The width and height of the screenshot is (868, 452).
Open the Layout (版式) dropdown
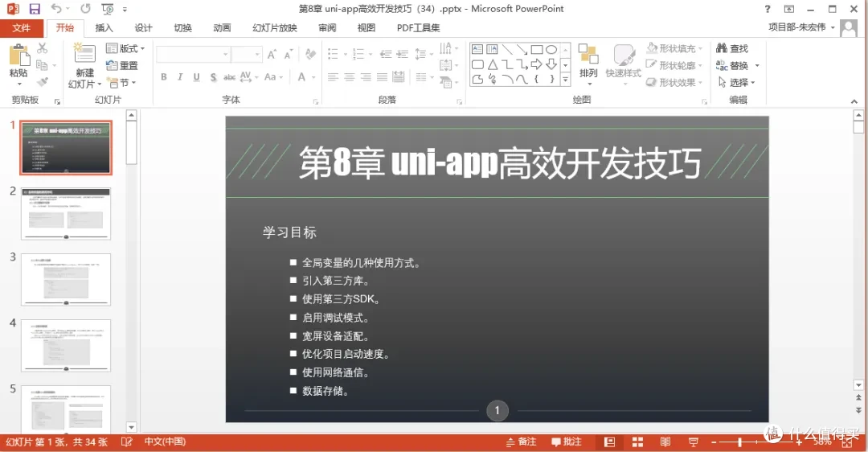click(125, 48)
